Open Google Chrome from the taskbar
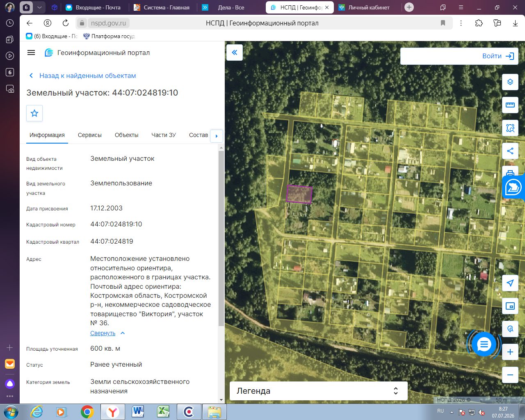This screenshot has height=420, width=525. [x=87, y=411]
